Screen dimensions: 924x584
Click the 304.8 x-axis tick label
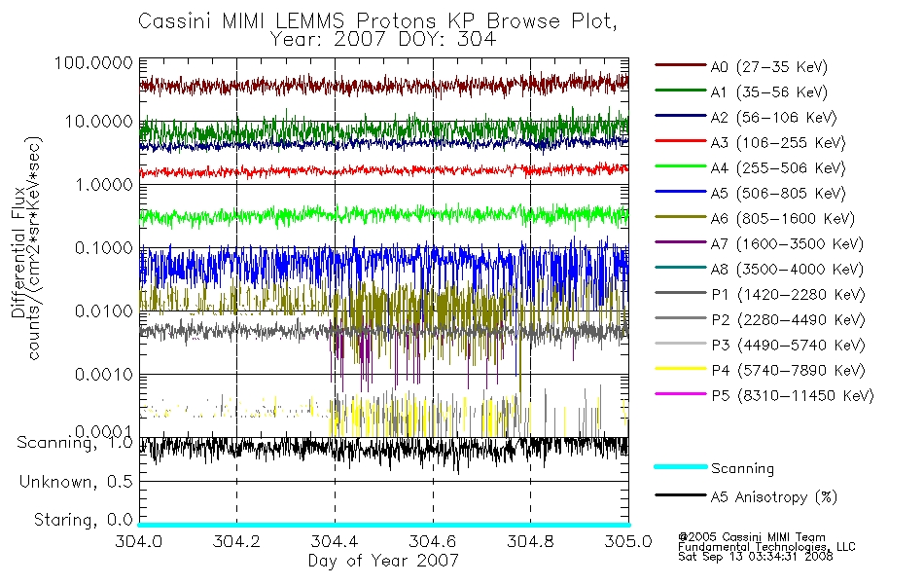pyautogui.click(x=530, y=541)
